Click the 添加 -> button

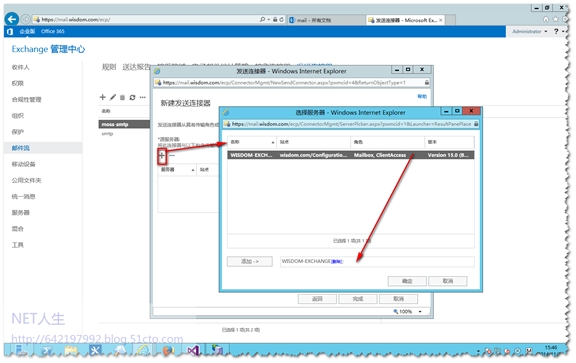(250, 261)
